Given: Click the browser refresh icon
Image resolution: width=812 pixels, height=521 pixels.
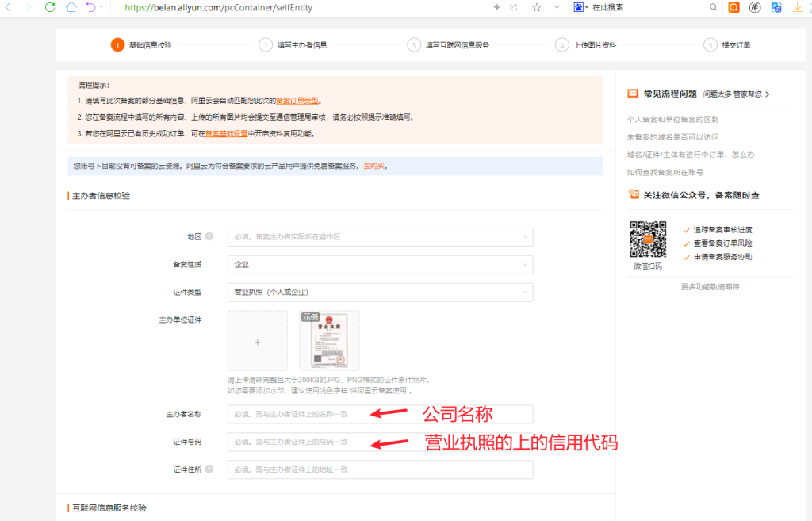Looking at the screenshot, I should click(x=50, y=7).
